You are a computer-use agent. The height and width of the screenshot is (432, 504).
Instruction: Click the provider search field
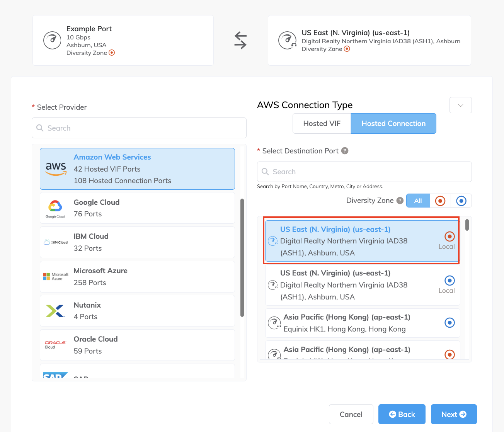point(139,128)
